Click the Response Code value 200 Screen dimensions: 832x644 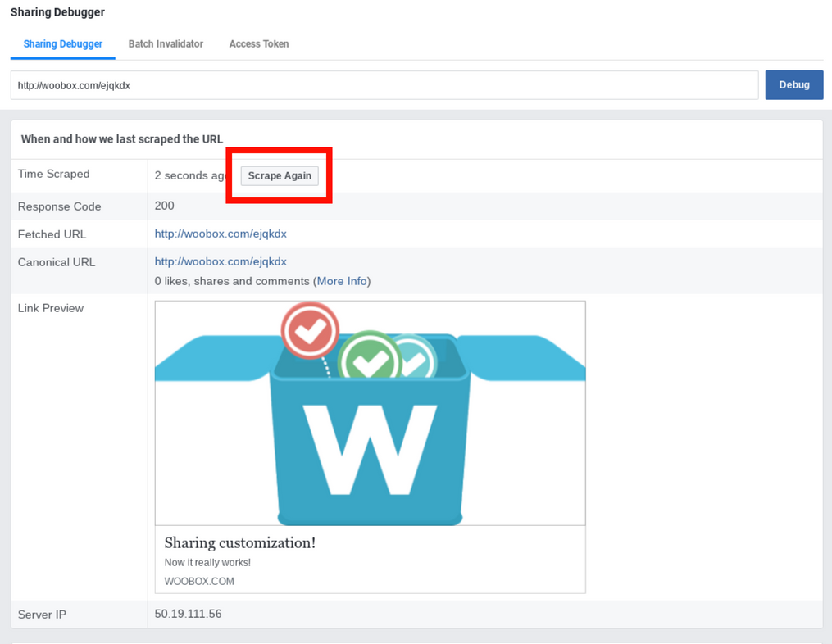pyautogui.click(x=164, y=206)
